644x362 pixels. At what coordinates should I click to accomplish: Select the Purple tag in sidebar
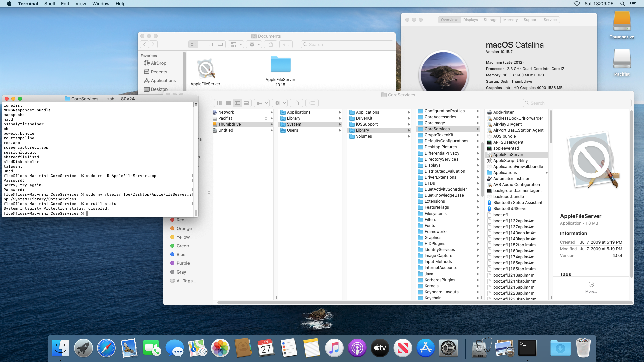[180, 263]
